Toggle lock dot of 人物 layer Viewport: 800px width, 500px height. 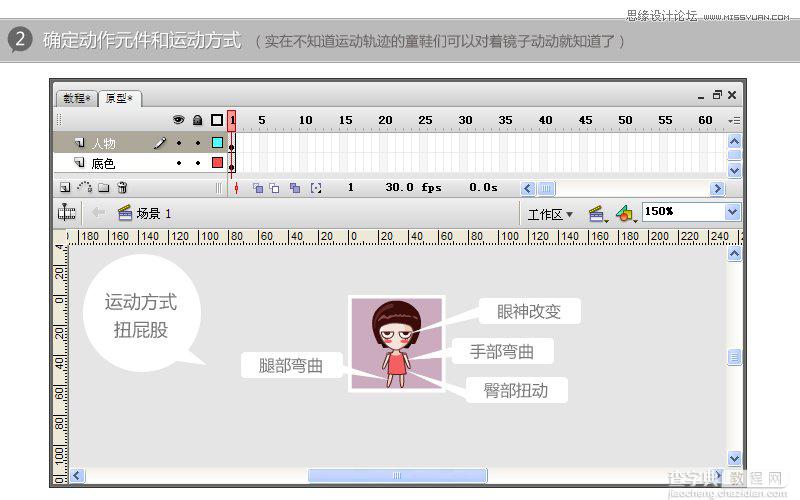198,143
